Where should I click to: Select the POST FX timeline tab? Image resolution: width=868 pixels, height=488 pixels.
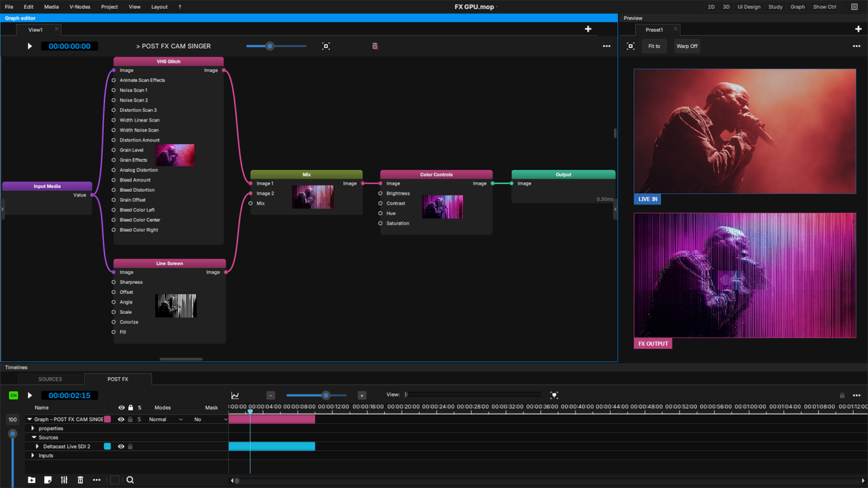pyautogui.click(x=118, y=379)
